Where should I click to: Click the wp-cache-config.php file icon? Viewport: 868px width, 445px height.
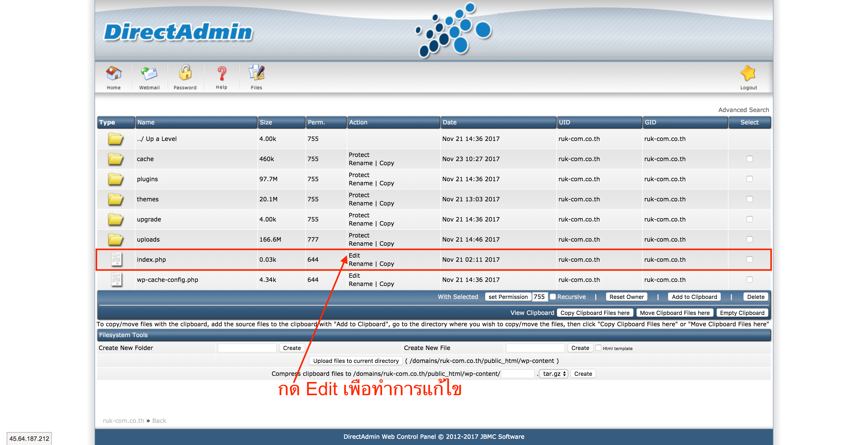[117, 280]
